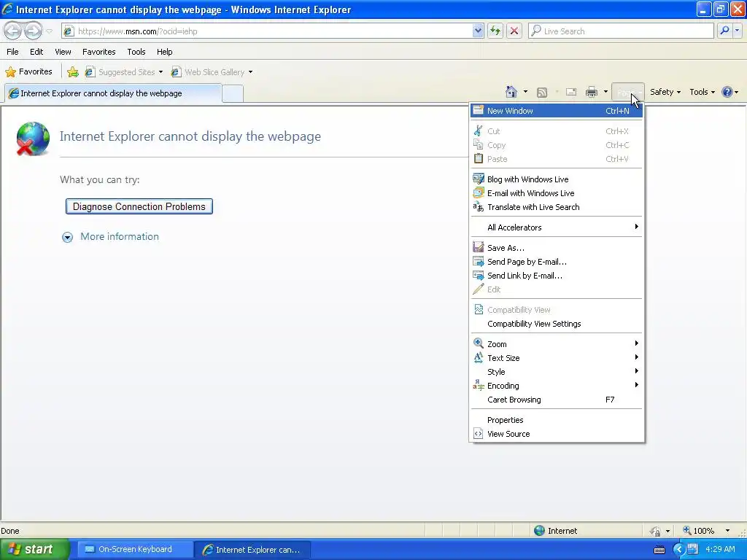The image size is (747, 560).
Task: Click the Forward navigation button
Action: tap(33, 31)
